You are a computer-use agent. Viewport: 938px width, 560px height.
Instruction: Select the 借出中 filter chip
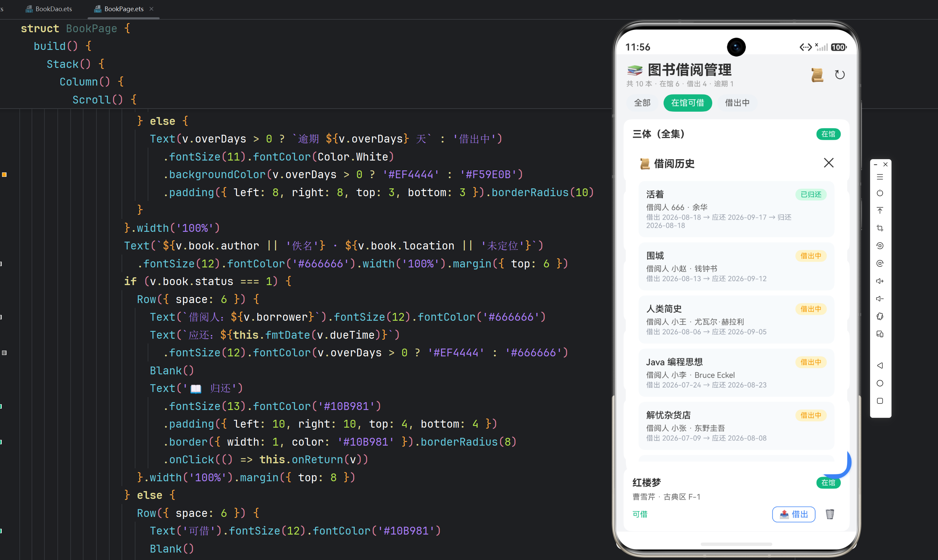click(737, 102)
